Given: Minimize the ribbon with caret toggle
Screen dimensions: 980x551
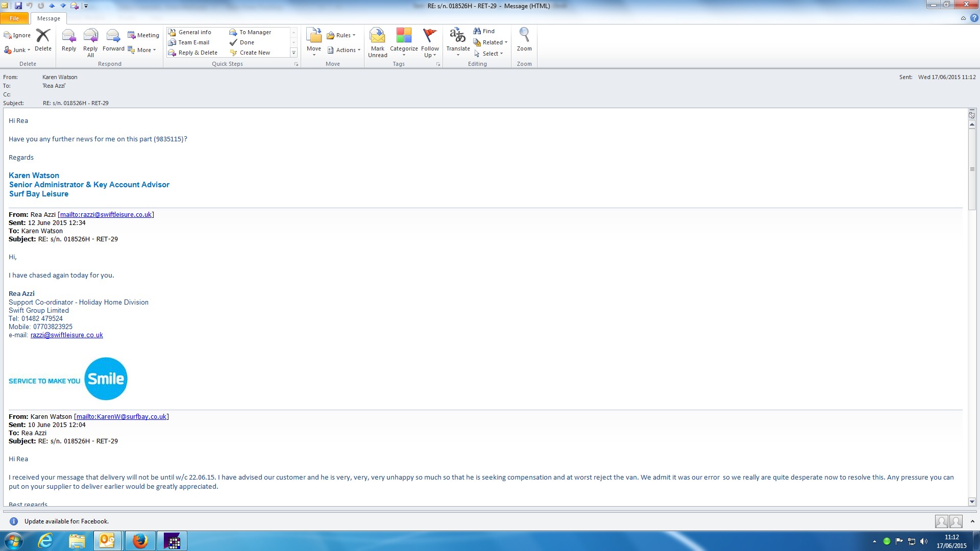Looking at the screenshot, I should pyautogui.click(x=963, y=18).
